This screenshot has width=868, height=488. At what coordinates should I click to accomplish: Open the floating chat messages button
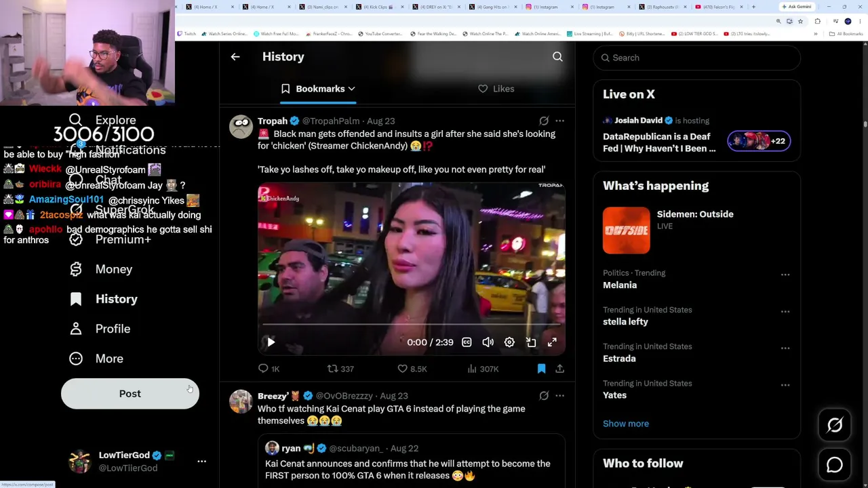pos(835,464)
